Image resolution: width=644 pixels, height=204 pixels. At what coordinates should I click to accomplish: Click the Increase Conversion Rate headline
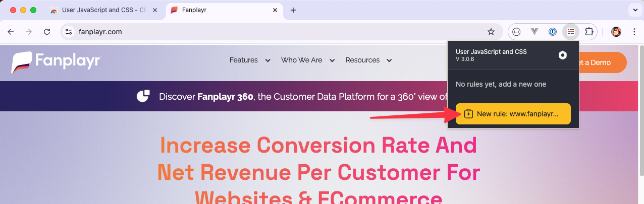point(318,171)
